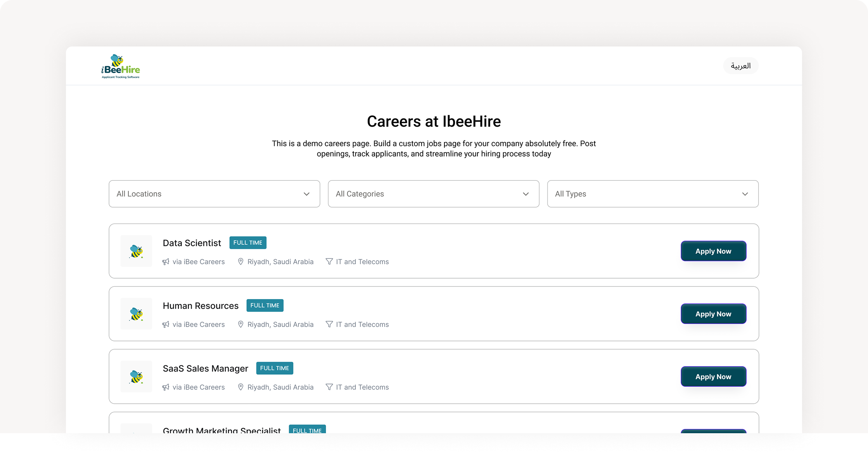Click 'IT and Telecoms' under Data Scientist
Screen dimensions: 868x458
(x=362, y=262)
